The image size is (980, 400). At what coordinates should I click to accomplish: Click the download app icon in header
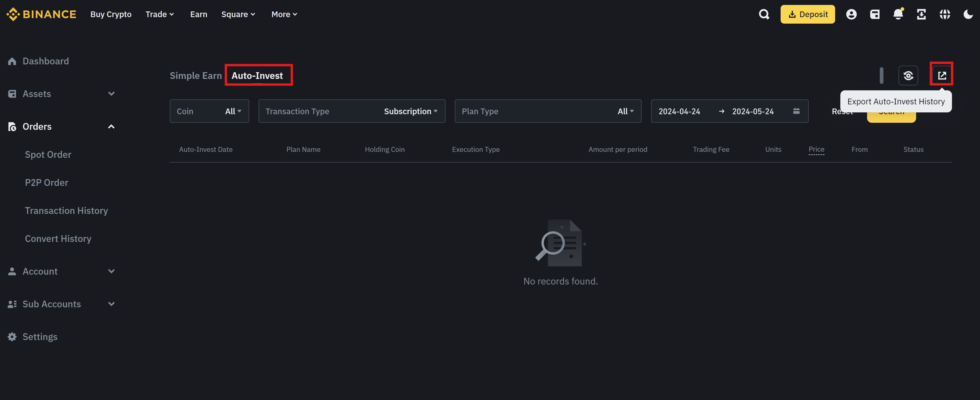point(921,14)
